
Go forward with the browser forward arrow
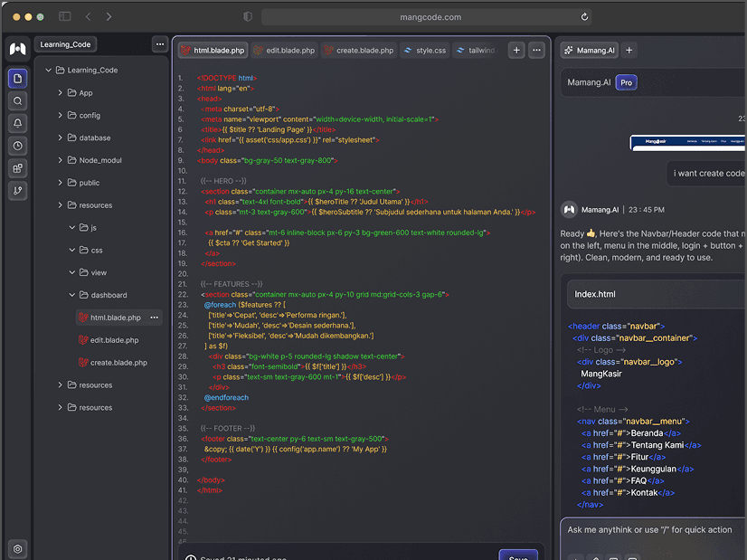click(x=109, y=16)
